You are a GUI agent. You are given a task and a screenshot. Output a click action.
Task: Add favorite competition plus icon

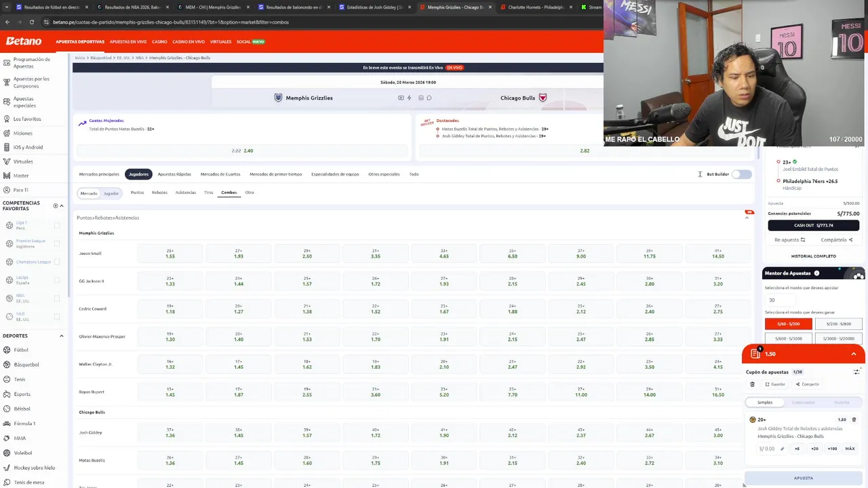click(x=56, y=205)
